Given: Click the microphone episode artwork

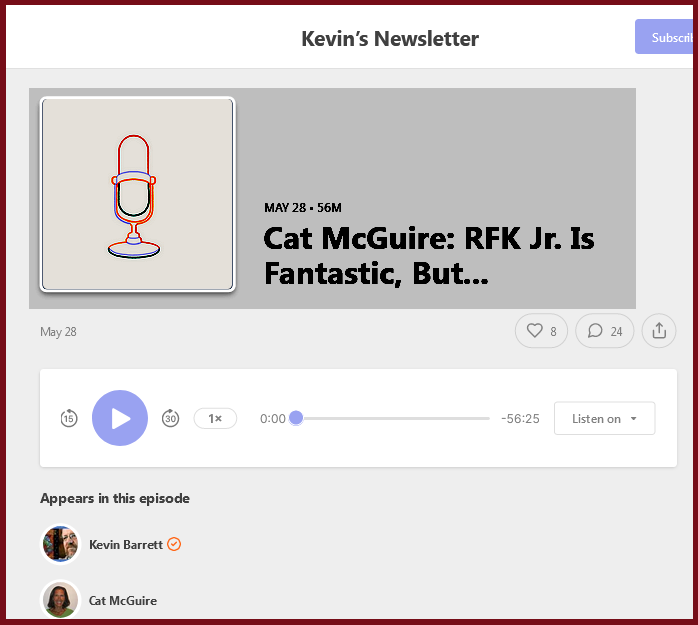Looking at the screenshot, I should [x=138, y=195].
